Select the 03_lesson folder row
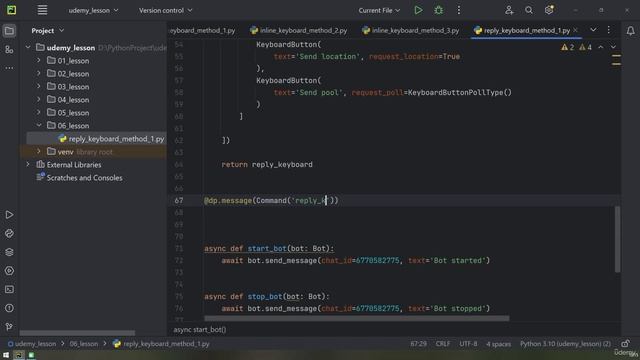The height and width of the screenshot is (360, 640). coord(93,87)
